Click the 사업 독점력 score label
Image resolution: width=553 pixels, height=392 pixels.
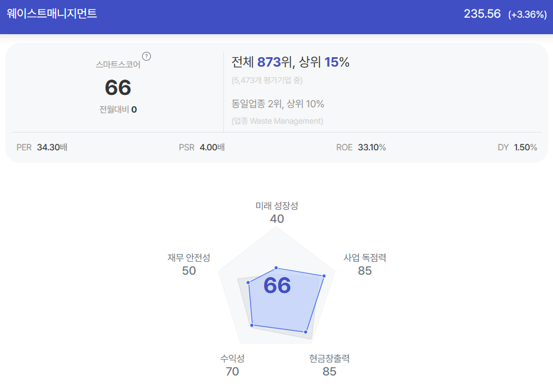pos(365,264)
